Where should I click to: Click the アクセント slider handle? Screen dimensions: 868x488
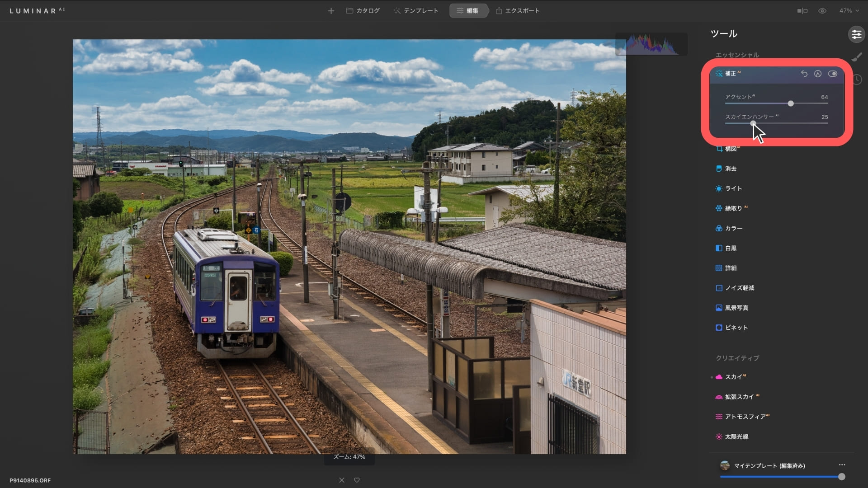click(791, 103)
